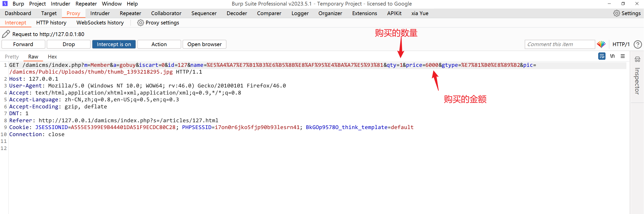Viewport: 644px width, 214px height.
Task: Switch to HTTP history sub-tab
Action: pos(51,23)
